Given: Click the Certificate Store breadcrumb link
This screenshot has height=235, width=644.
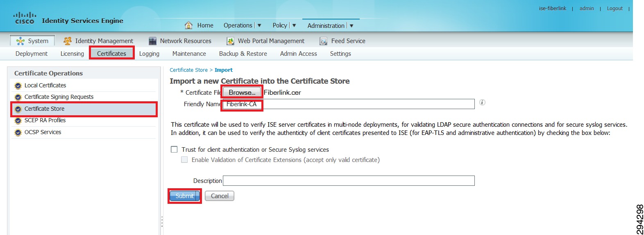Looking at the screenshot, I should pyautogui.click(x=188, y=70).
